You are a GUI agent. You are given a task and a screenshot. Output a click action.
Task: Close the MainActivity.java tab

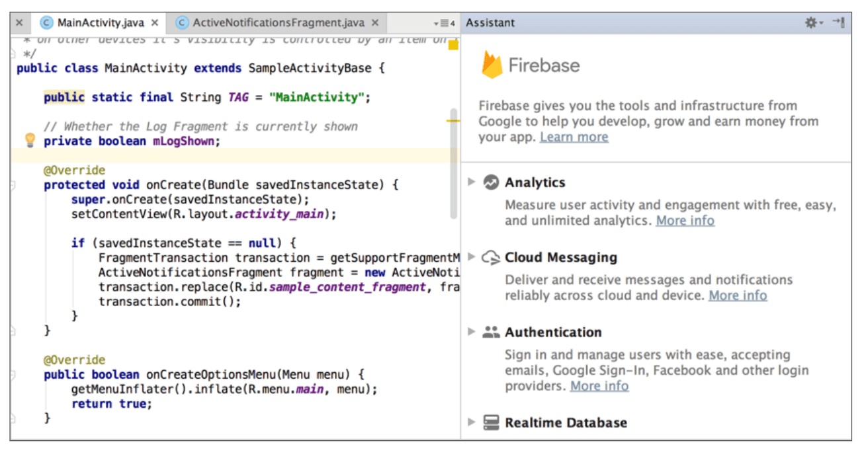155,22
